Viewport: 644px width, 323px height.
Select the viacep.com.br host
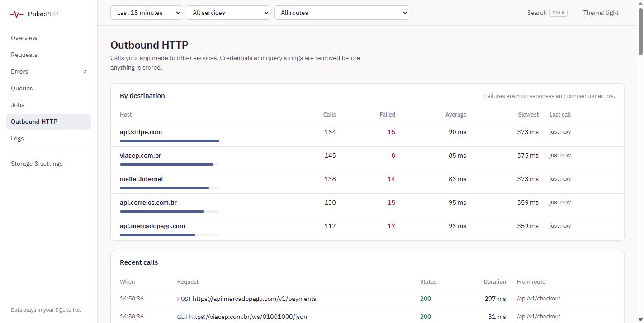click(140, 155)
